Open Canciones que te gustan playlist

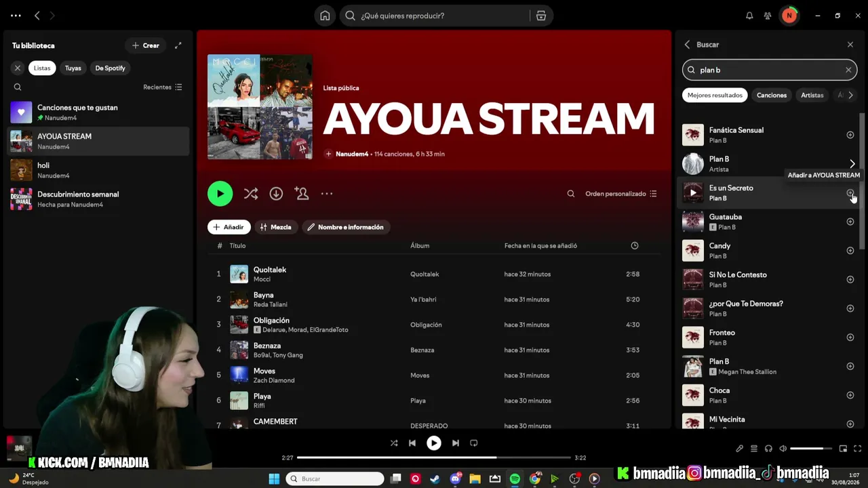coord(98,113)
